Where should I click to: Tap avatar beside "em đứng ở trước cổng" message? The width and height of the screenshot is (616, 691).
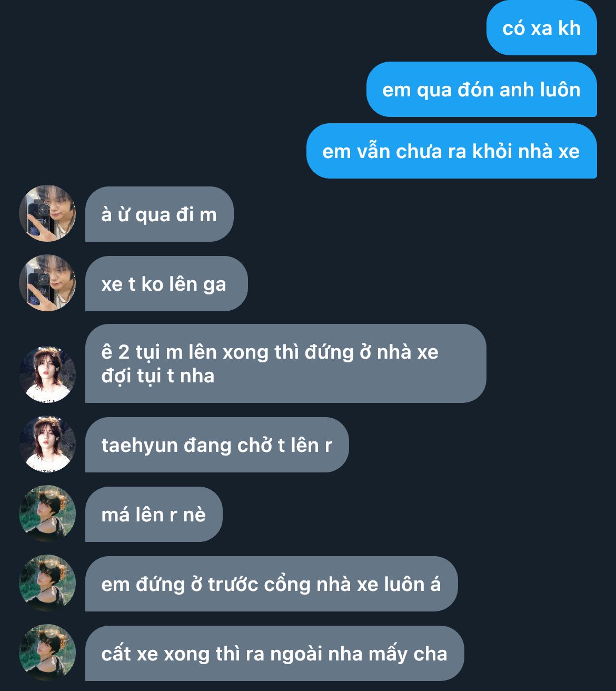[x=47, y=583]
